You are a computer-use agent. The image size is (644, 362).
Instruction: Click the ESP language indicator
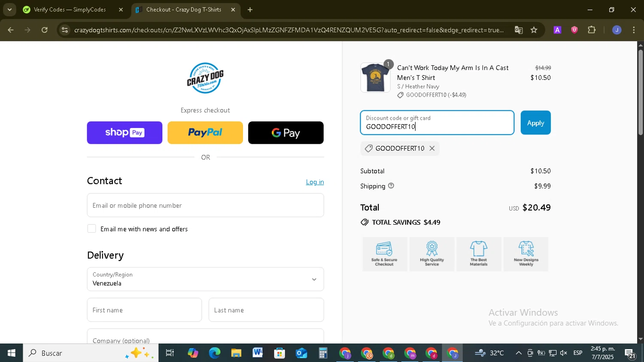click(578, 353)
